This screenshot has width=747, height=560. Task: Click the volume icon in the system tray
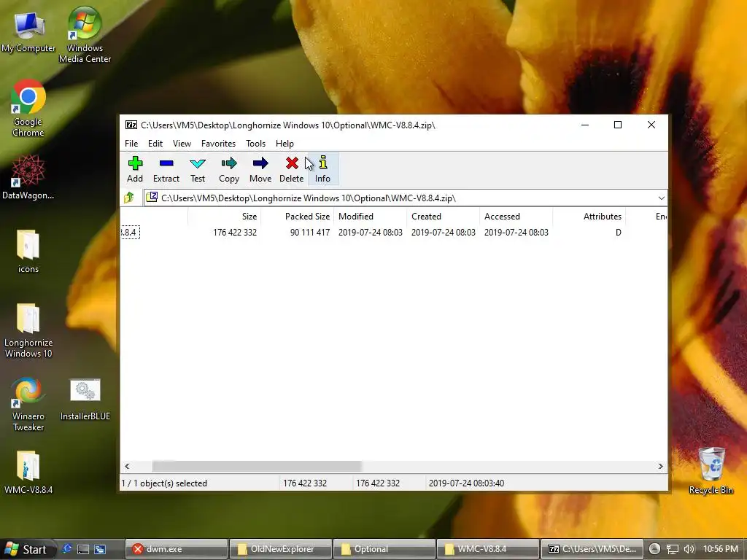coord(689,549)
